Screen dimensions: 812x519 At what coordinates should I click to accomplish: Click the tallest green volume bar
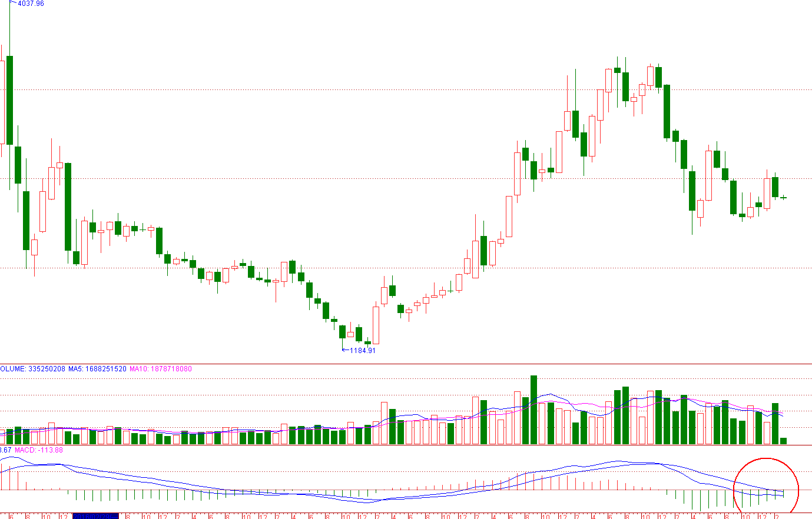click(x=534, y=410)
